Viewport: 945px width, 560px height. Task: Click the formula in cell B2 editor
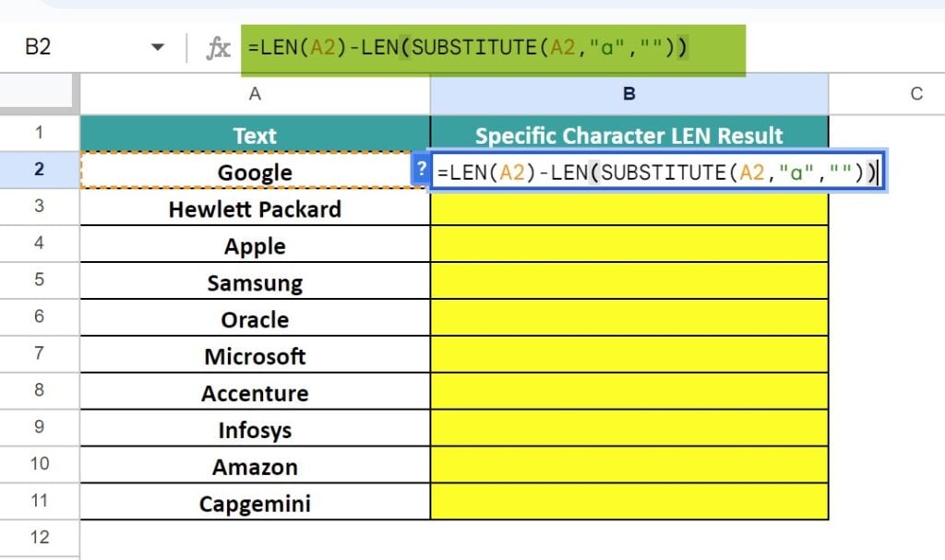coord(658,172)
